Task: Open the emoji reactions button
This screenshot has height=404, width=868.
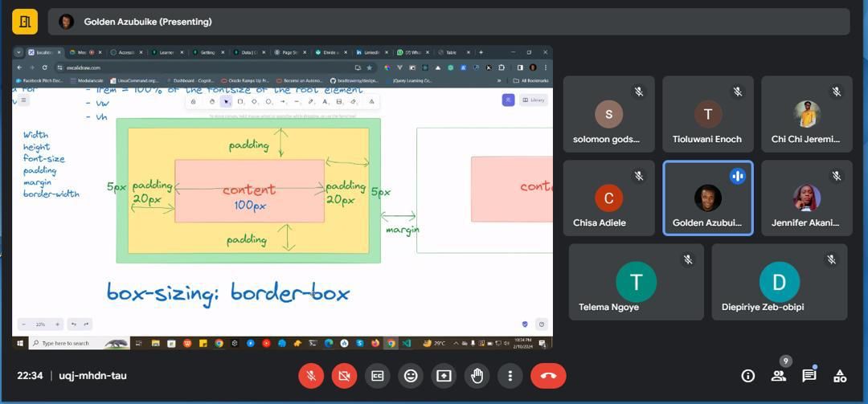Action: tap(411, 376)
